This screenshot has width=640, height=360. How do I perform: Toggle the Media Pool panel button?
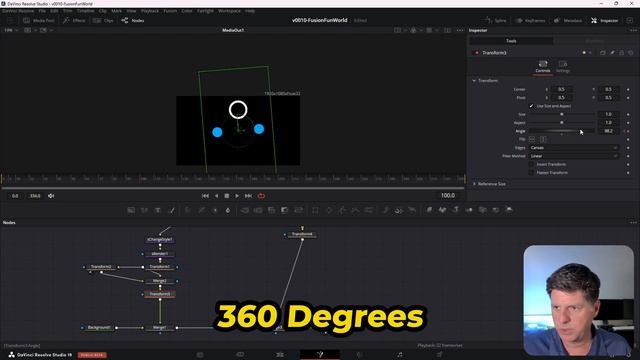coord(38,20)
